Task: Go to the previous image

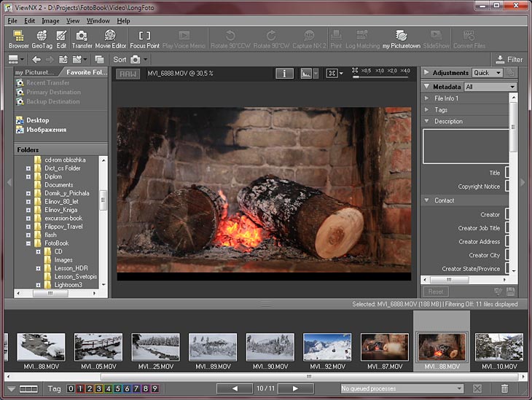Action: [x=235, y=388]
